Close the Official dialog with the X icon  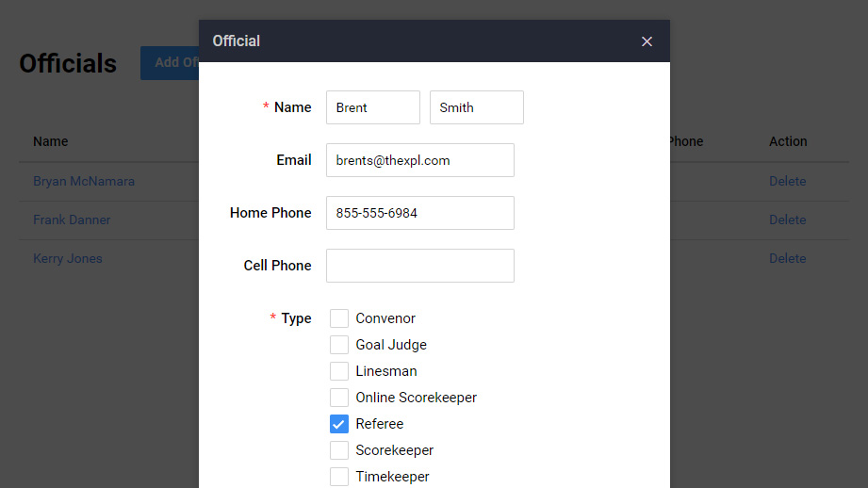(647, 41)
